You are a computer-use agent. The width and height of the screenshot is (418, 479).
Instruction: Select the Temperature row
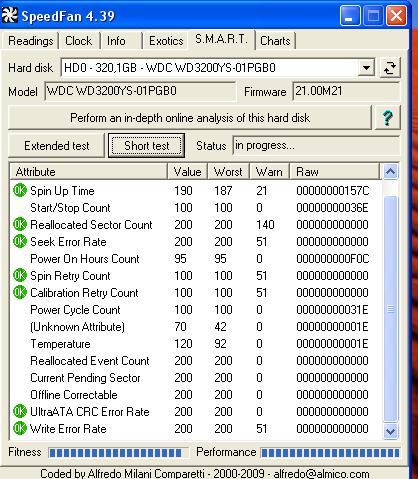[196, 344]
